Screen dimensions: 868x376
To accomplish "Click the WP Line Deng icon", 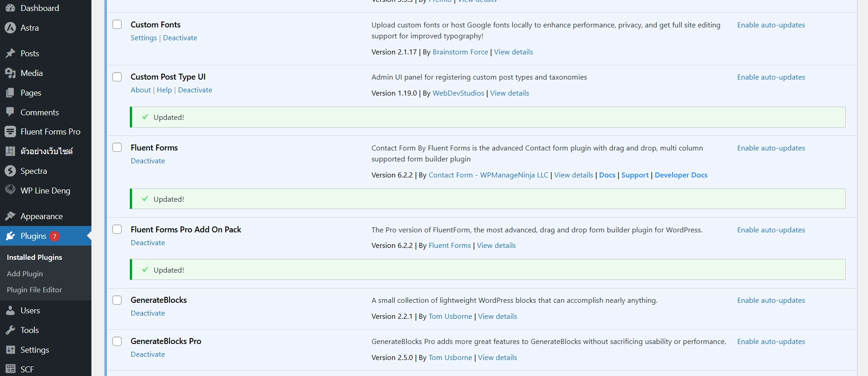I will (10, 190).
